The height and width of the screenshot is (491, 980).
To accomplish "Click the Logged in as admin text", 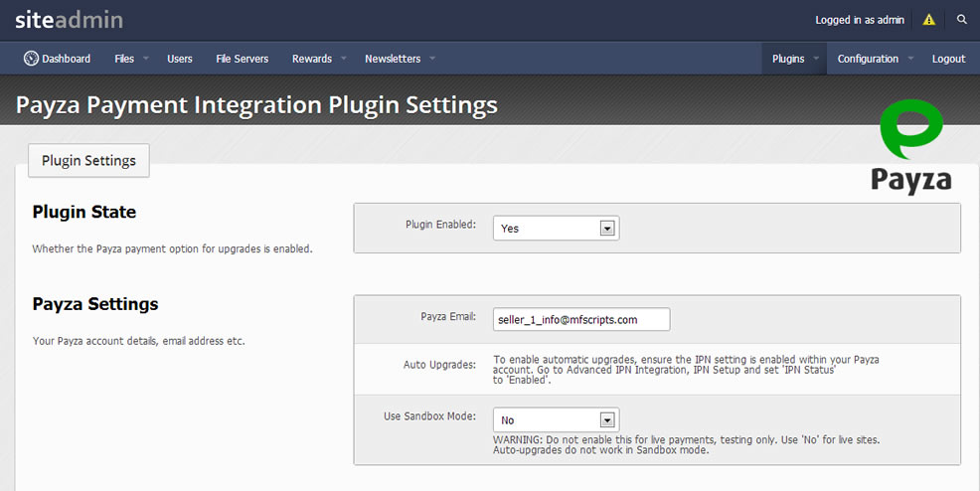I will (x=860, y=20).
